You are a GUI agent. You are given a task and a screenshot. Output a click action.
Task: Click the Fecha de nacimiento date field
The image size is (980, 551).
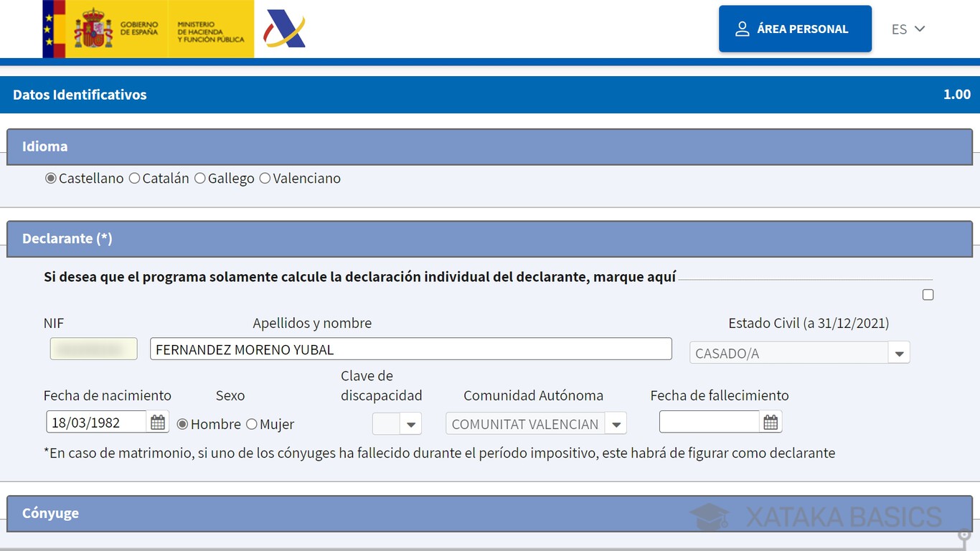pyautogui.click(x=96, y=423)
